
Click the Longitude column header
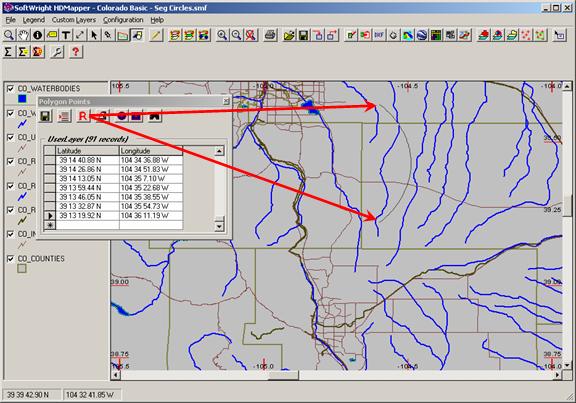pos(151,151)
